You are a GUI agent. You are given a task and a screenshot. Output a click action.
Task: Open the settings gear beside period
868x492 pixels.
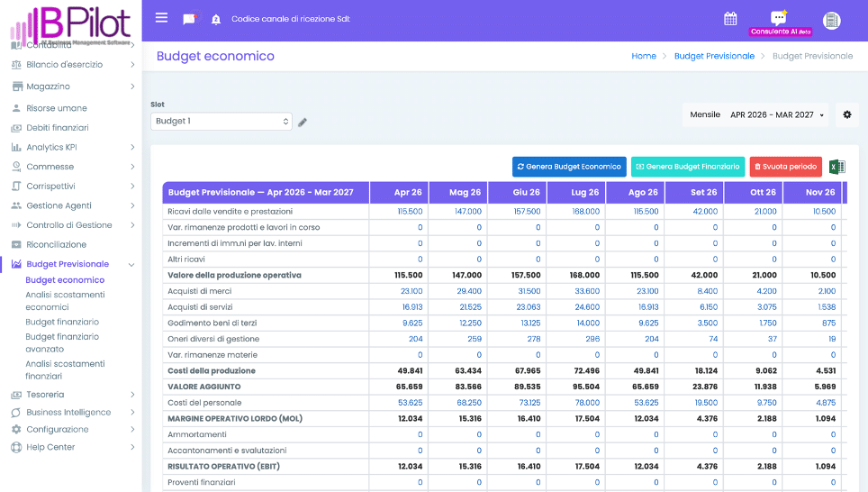pyautogui.click(x=846, y=115)
